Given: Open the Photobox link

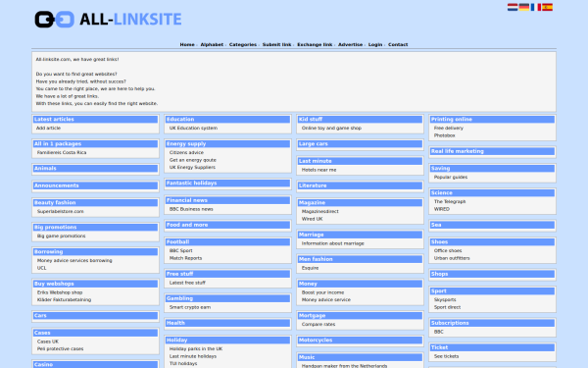Looking at the screenshot, I should click(445, 135).
